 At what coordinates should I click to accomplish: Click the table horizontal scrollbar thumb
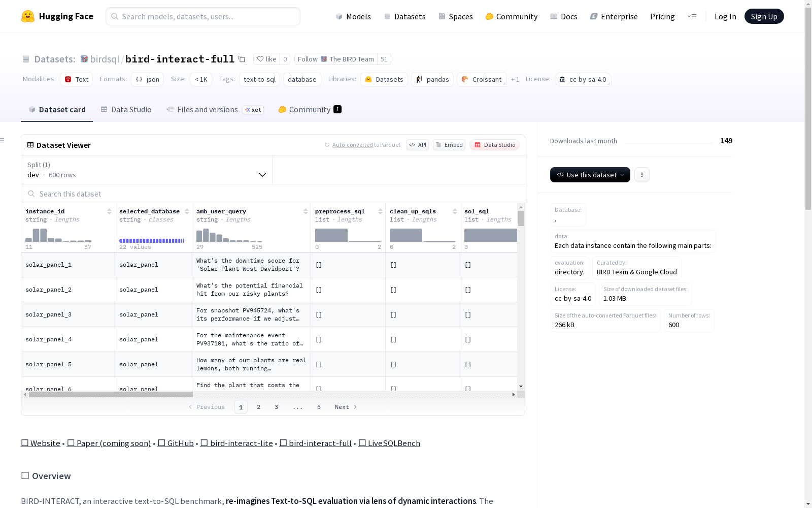(x=111, y=394)
